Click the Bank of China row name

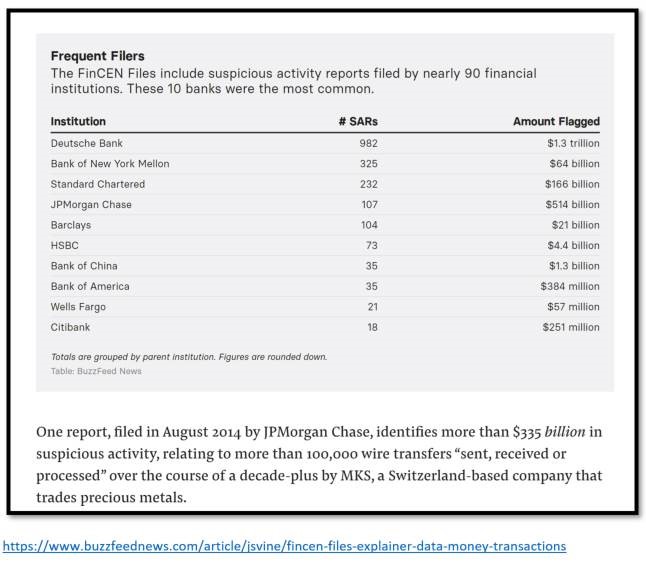pos(84,266)
